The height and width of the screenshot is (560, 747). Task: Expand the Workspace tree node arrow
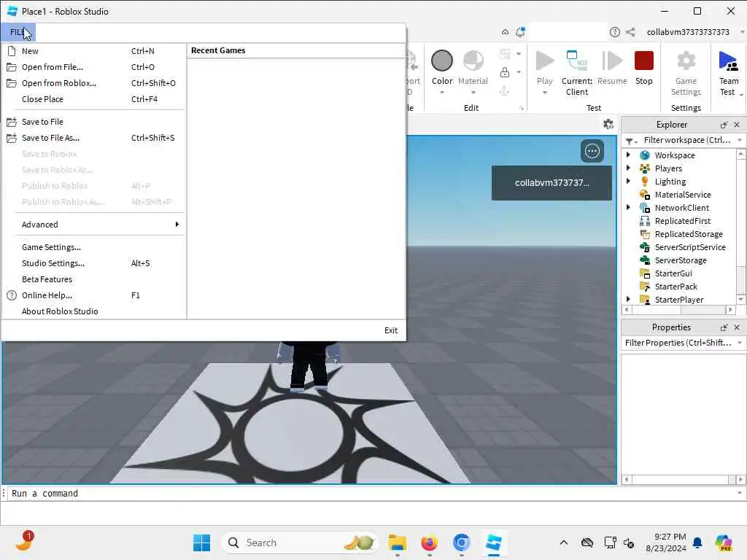628,155
